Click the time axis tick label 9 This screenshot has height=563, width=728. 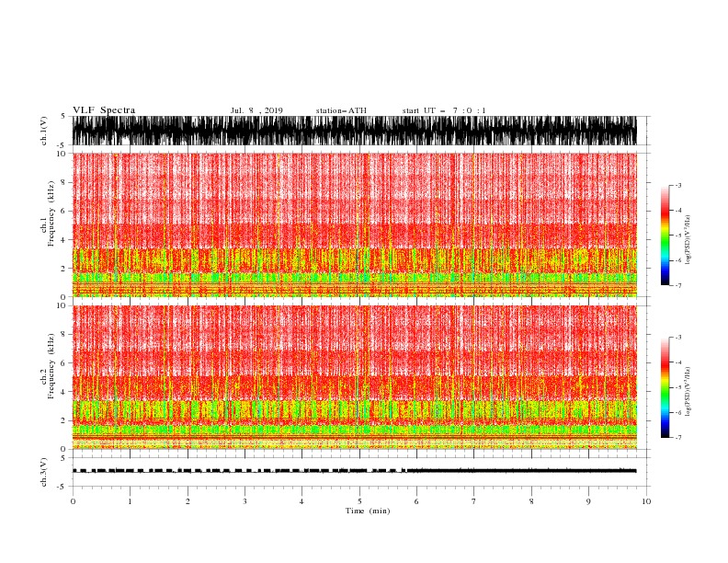[x=588, y=501]
